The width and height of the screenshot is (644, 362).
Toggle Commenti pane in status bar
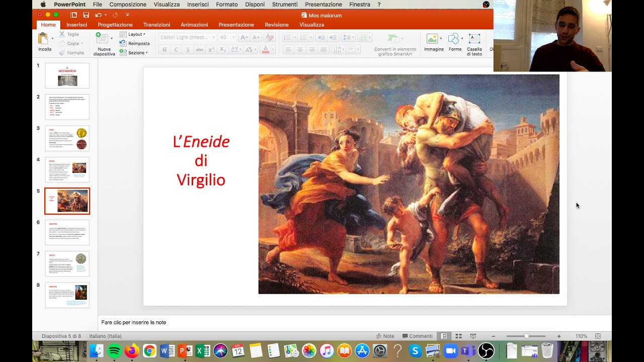click(x=417, y=336)
